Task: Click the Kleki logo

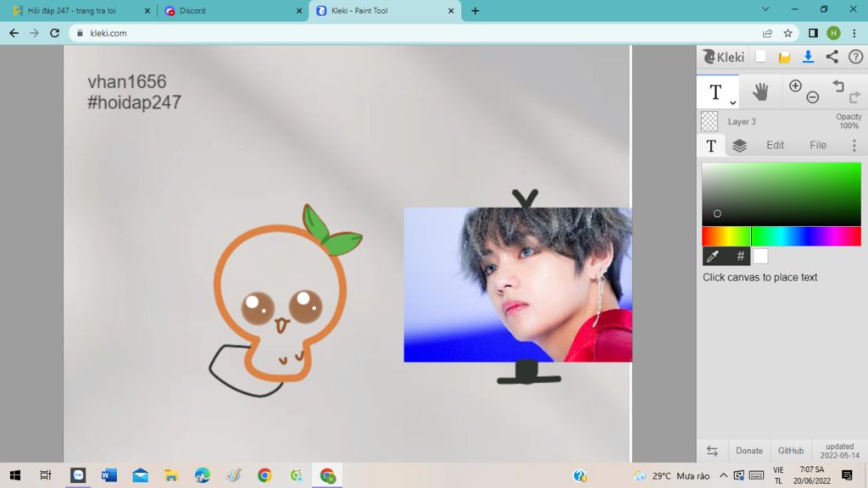Action: pos(724,57)
